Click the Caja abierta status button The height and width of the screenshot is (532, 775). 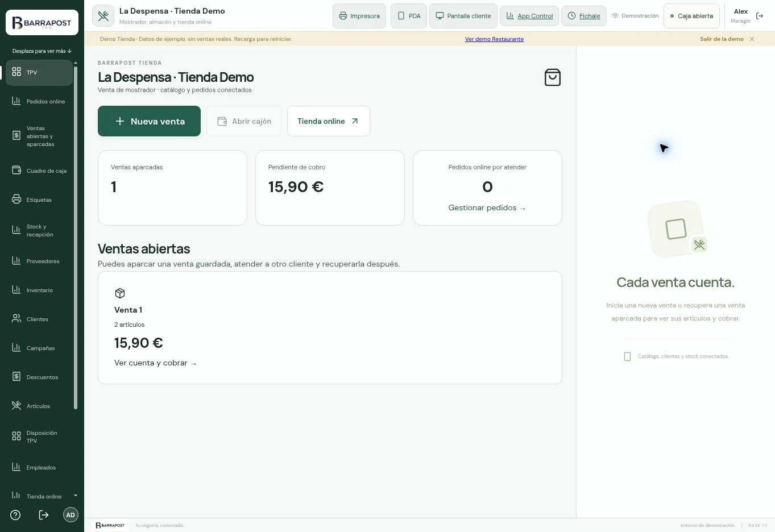(x=691, y=16)
